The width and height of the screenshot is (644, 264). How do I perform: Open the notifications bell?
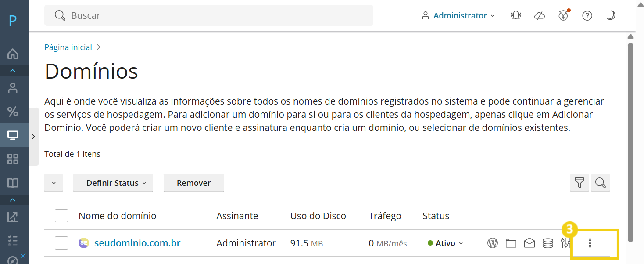click(516, 15)
